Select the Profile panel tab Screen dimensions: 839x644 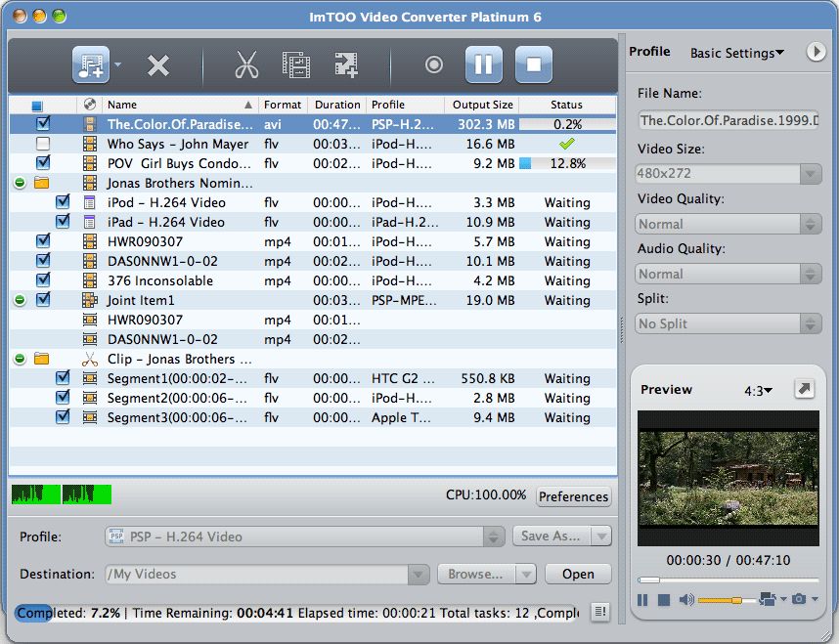tap(649, 52)
